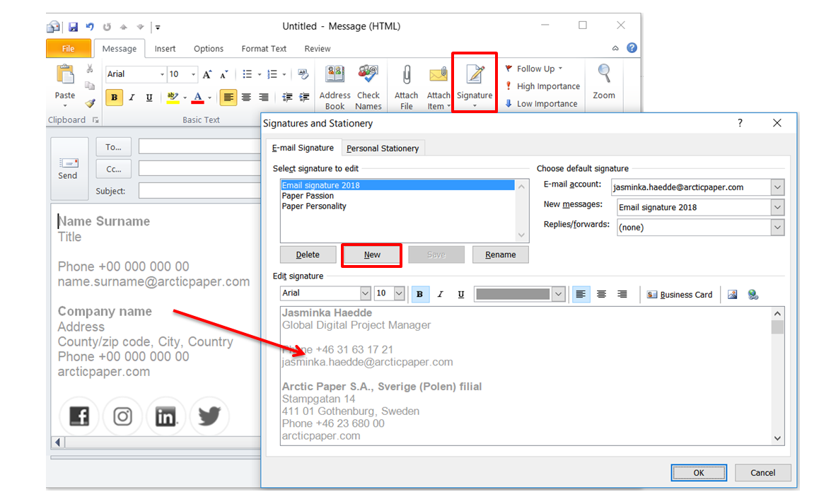Image resolution: width=831 pixels, height=504 pixels.
Task: Open the Follow Up flag menu
Action: point(534,69)
